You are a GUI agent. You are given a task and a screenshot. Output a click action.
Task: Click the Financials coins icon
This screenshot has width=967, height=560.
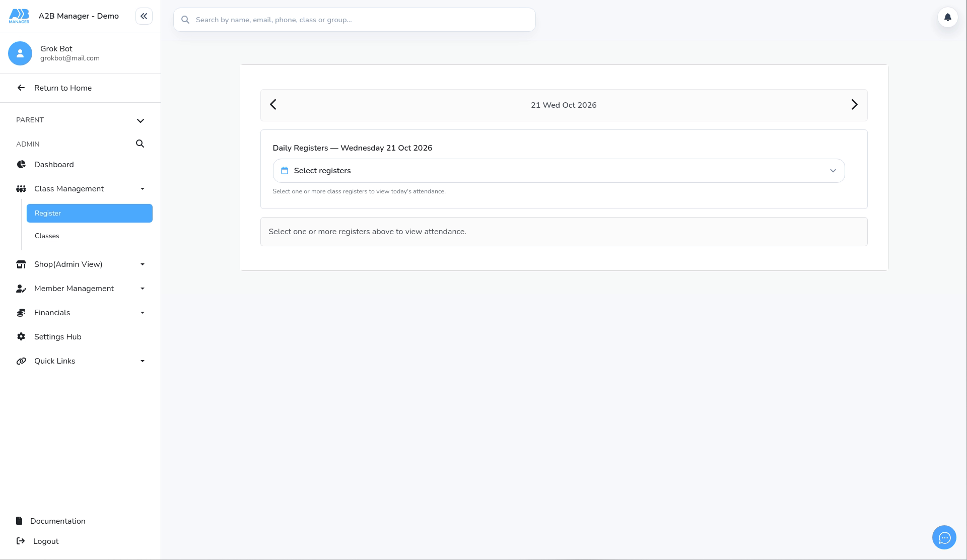click(21, 313)
